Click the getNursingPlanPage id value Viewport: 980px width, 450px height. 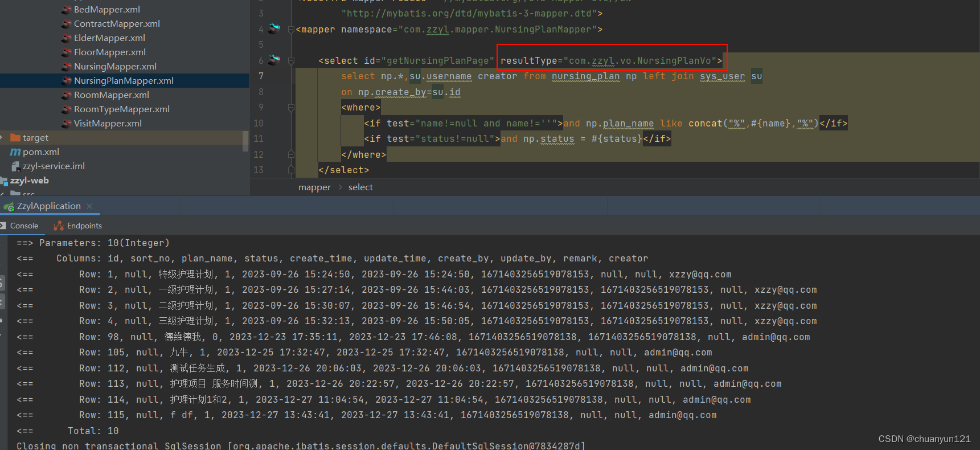coord(437,61)
